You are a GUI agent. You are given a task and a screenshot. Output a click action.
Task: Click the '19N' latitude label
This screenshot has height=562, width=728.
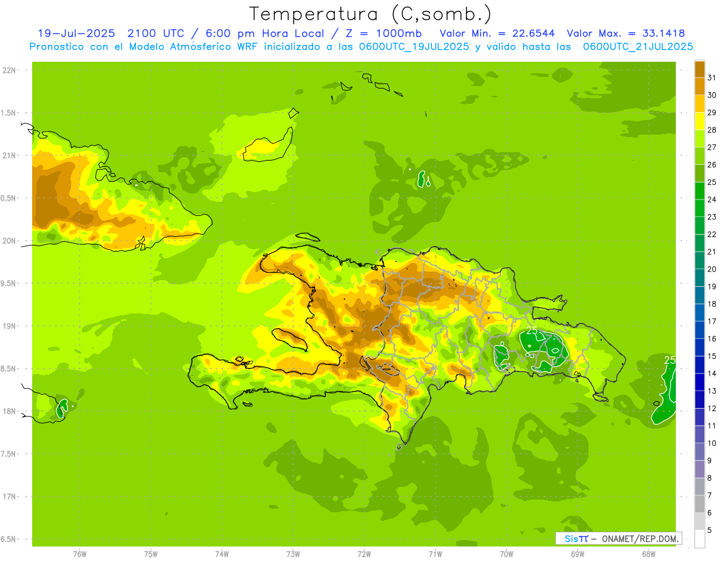(x=9, y=326)
